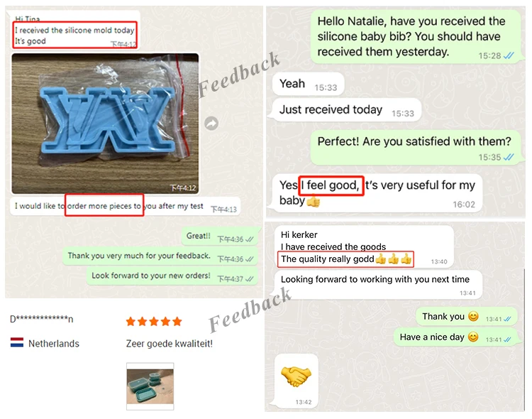Click the Netherlands flag icon
532x419 pixels.
tap(17, 342)
